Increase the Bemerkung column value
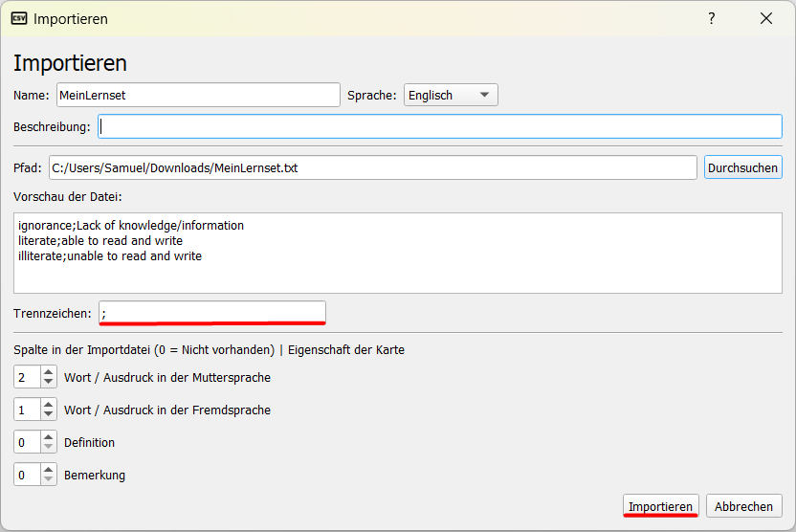The height and width of the screenshot is (532, 796). [49, 470]
